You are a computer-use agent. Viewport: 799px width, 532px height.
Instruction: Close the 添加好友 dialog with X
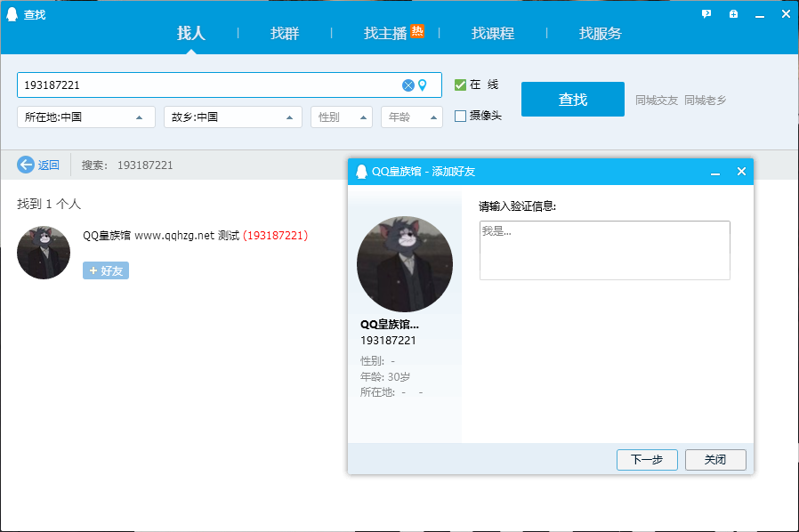[741, 171]
